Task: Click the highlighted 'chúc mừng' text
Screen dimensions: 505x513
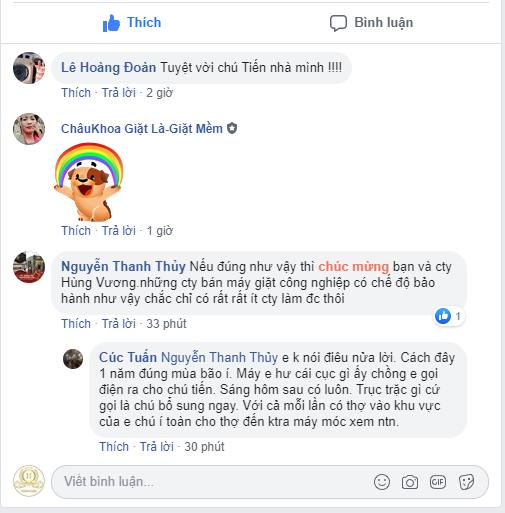Action: point(353,267)
